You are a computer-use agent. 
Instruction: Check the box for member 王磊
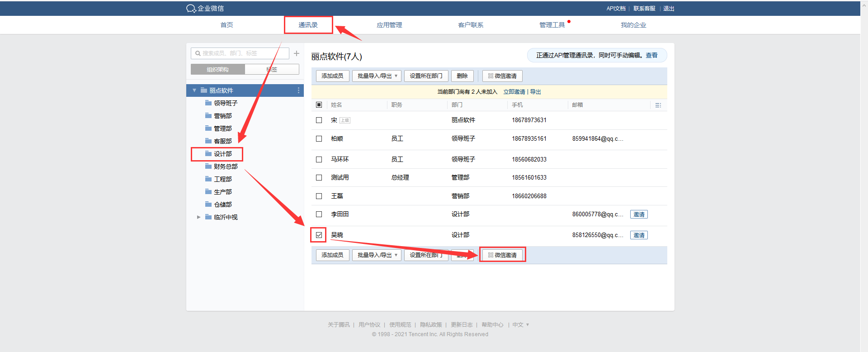(x=319, y=196)
